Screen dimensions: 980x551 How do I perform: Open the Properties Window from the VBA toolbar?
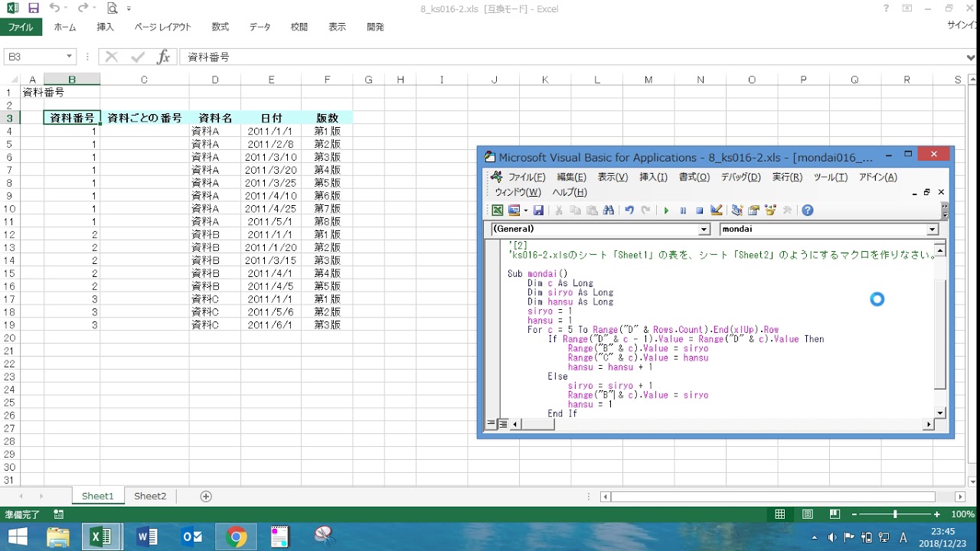click(x=754, y=210)
